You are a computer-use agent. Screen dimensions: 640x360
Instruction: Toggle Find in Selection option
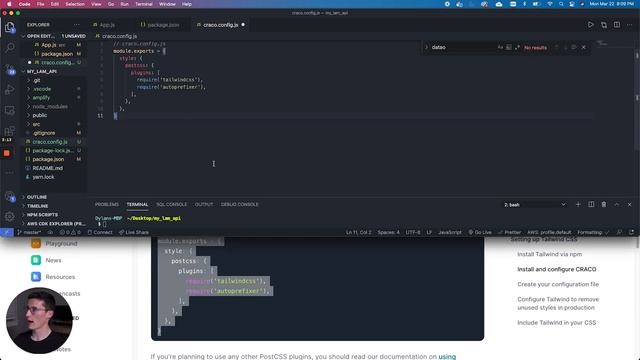point(574,47)
